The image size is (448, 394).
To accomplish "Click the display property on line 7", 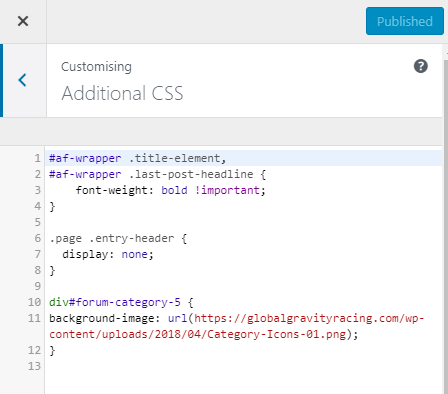I will [85, 254].
